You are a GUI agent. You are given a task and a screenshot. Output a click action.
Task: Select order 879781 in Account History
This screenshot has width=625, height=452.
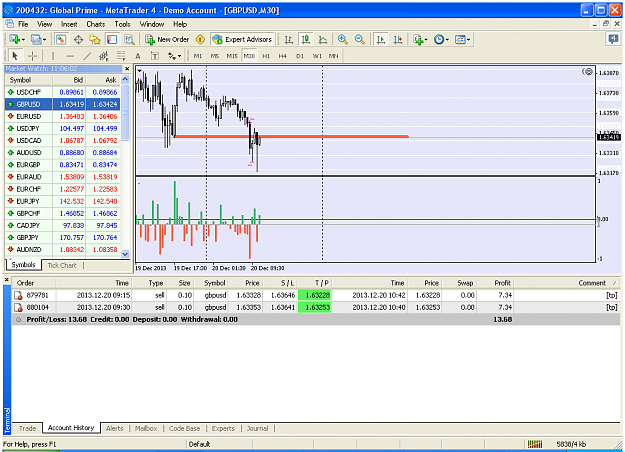pos(316,295)
